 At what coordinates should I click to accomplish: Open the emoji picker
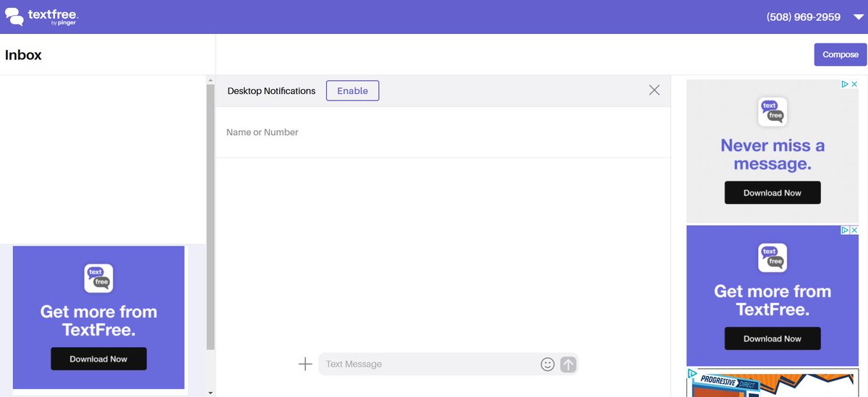click(x=548, y=364)
